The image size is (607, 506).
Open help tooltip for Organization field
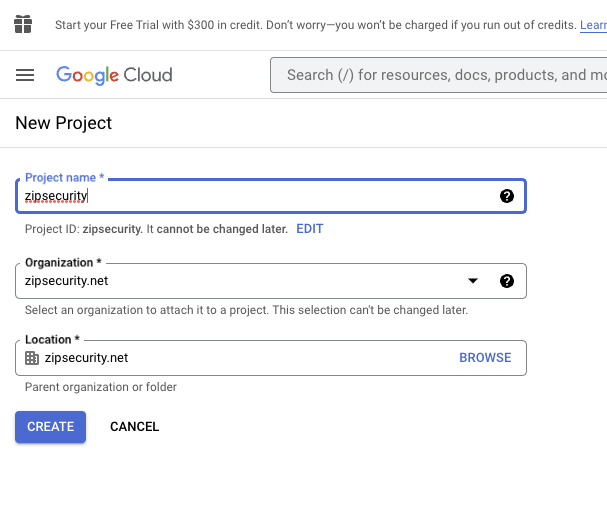(x=506, y=281)
